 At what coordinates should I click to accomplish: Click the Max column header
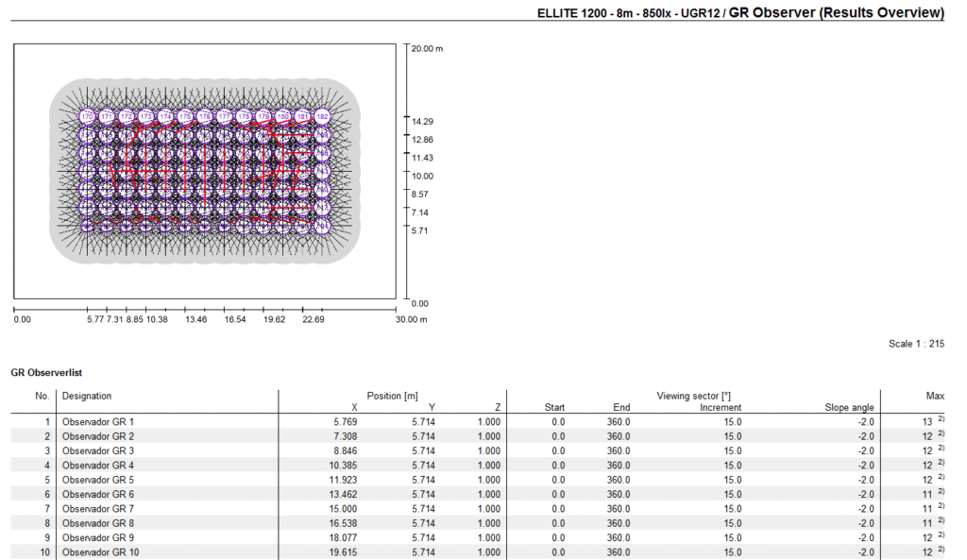935,396
